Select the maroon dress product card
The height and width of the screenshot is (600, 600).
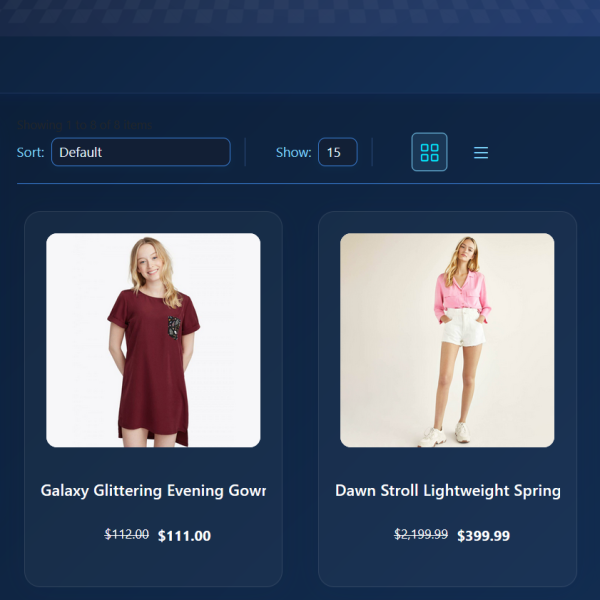[x=153, y=399]
